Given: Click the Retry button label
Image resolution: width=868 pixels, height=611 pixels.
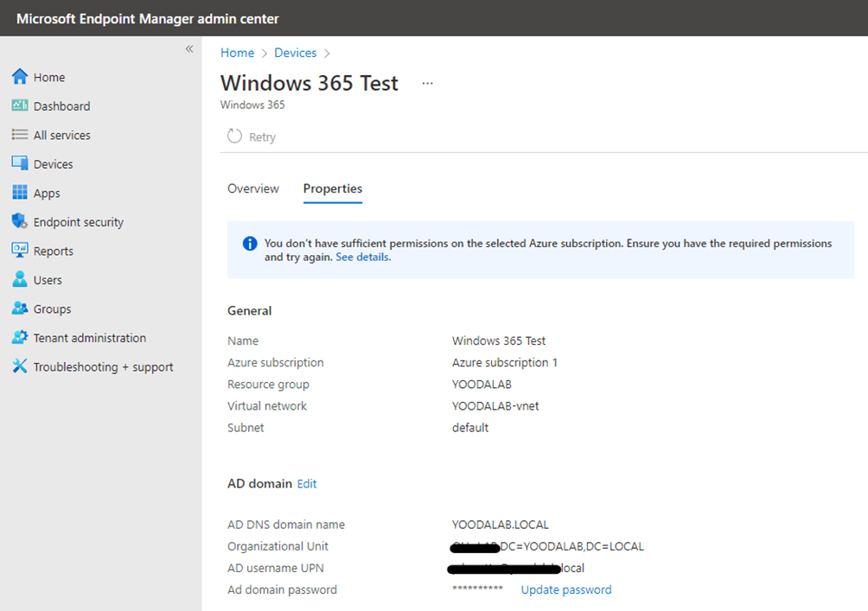Looking at the screenshot, I should [263, 137].
